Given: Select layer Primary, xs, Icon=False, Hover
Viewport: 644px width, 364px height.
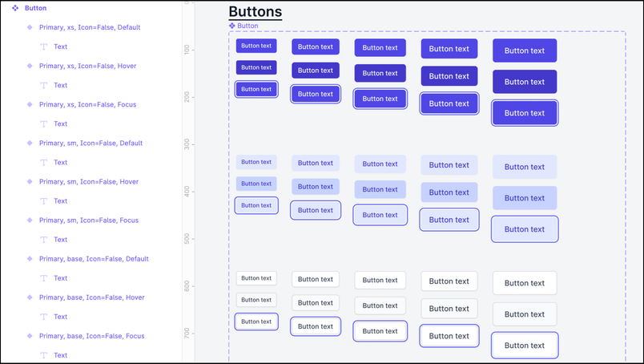Looking at the screenshot, I should point(87,66).
